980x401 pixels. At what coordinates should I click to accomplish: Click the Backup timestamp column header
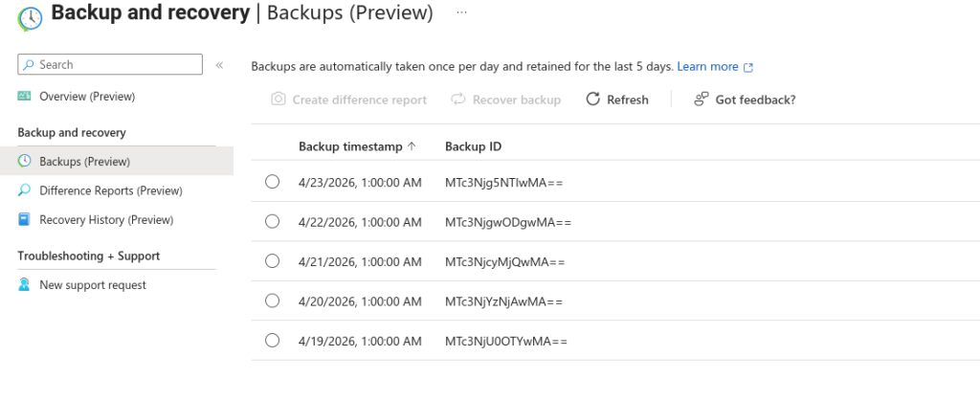tap(350, 146)
